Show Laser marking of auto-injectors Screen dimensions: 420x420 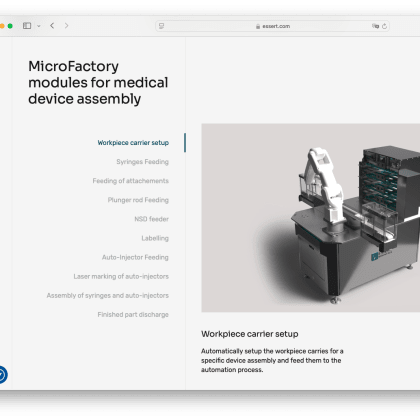[121, 276]
